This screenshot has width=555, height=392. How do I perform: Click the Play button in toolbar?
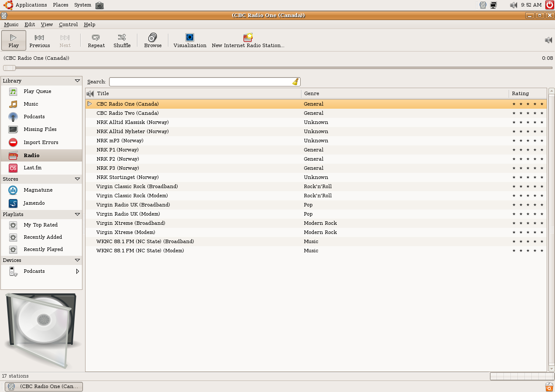click(14, 40)
